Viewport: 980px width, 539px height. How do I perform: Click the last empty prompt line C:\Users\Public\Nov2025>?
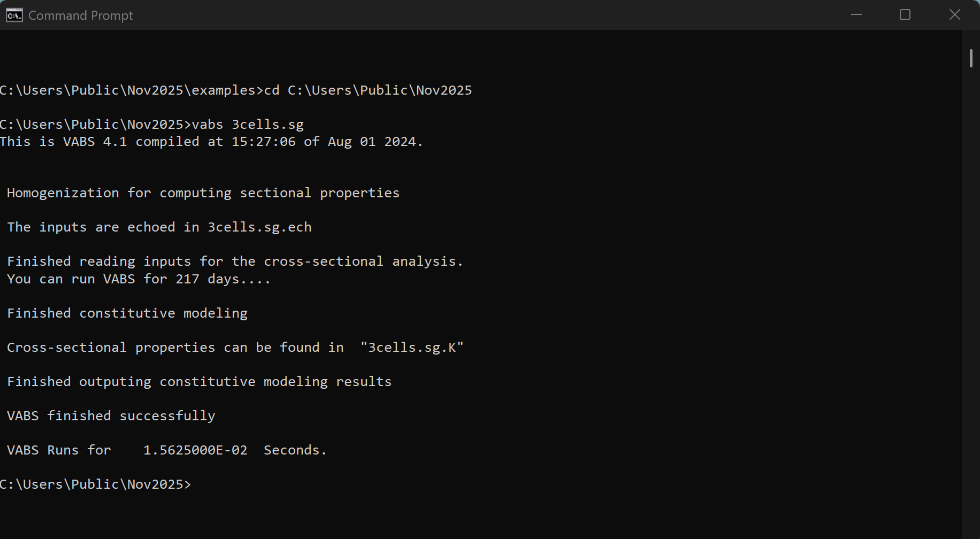[95, 484]
